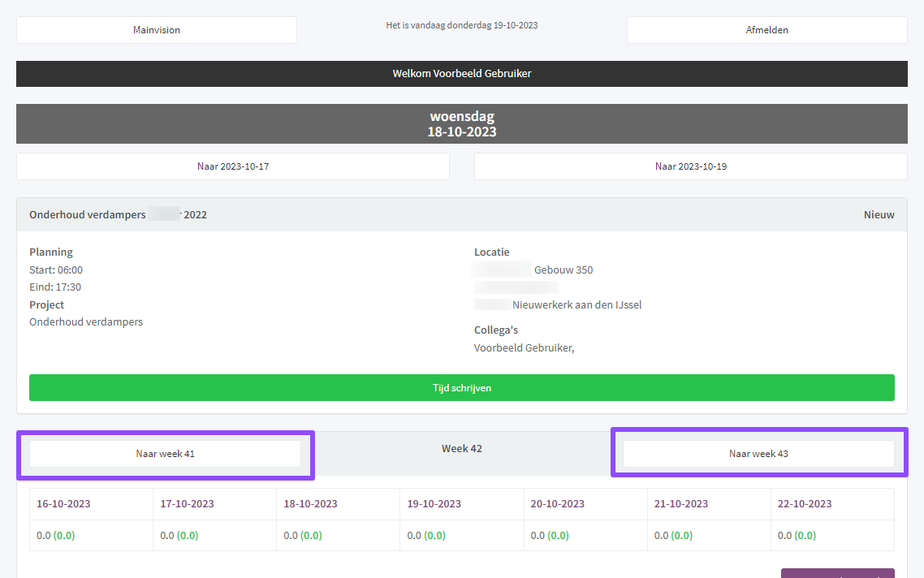The image size is (924, 578).
Task: Click the Onderhoud verdampers 2022 card title
Action: coord(118,215)
